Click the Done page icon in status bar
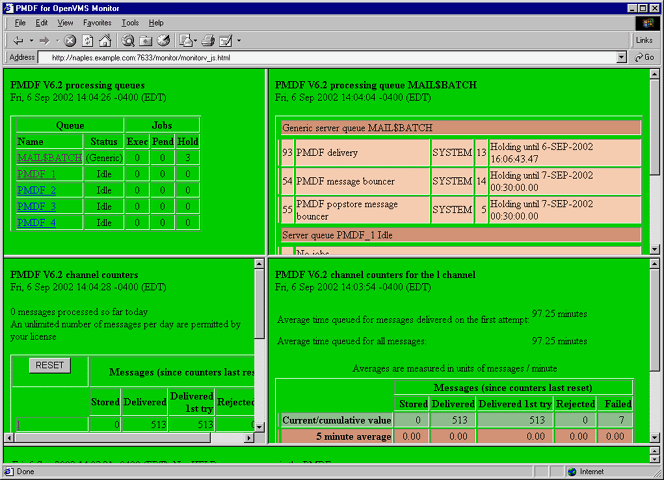Image resolution: width=664 pixels, height=480 pixels. [x=8, y=471]
